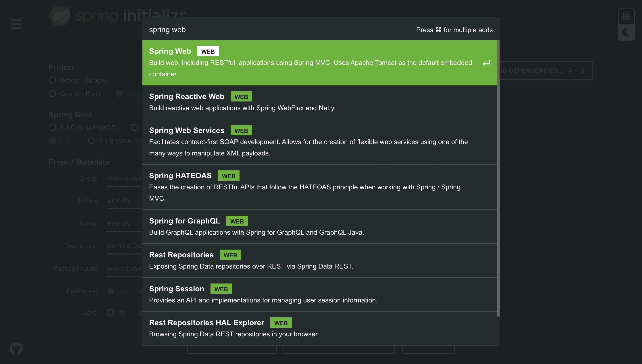
Task: Choose Spring Boot 3.3.0 (SNAPSHOT)
Action: click(52, 128)
